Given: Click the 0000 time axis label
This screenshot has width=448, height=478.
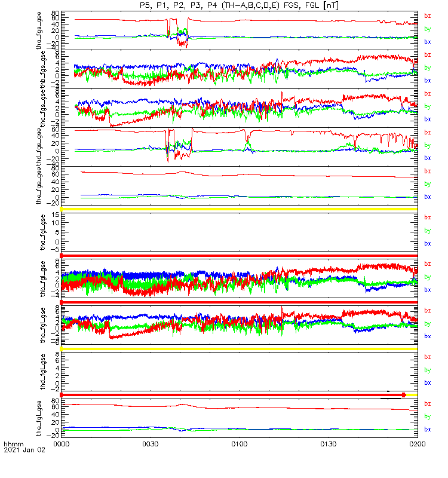Looking at the screenshot, I should (62, 444).
